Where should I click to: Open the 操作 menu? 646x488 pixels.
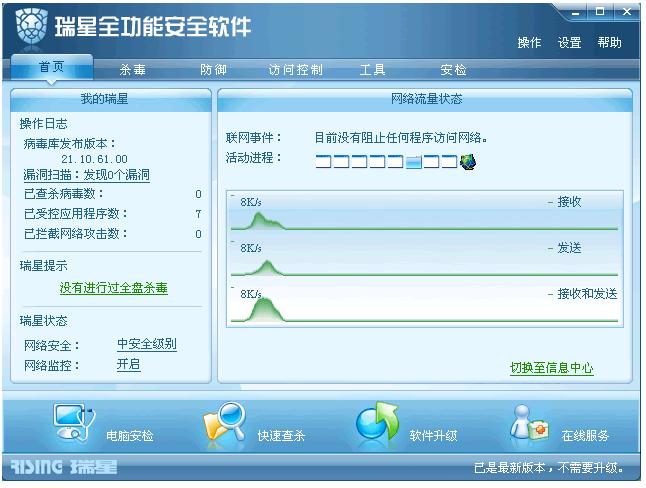[529, 42]
